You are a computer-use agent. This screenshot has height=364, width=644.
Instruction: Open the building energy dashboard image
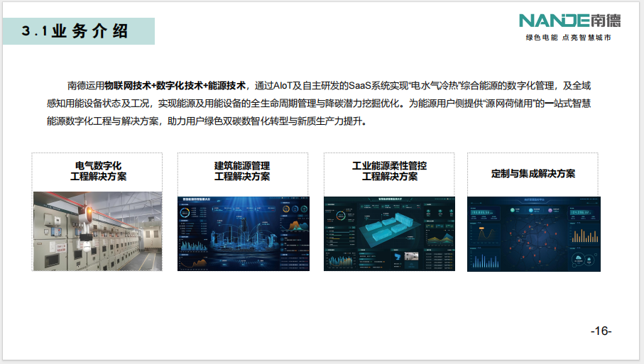coord(242,233)
